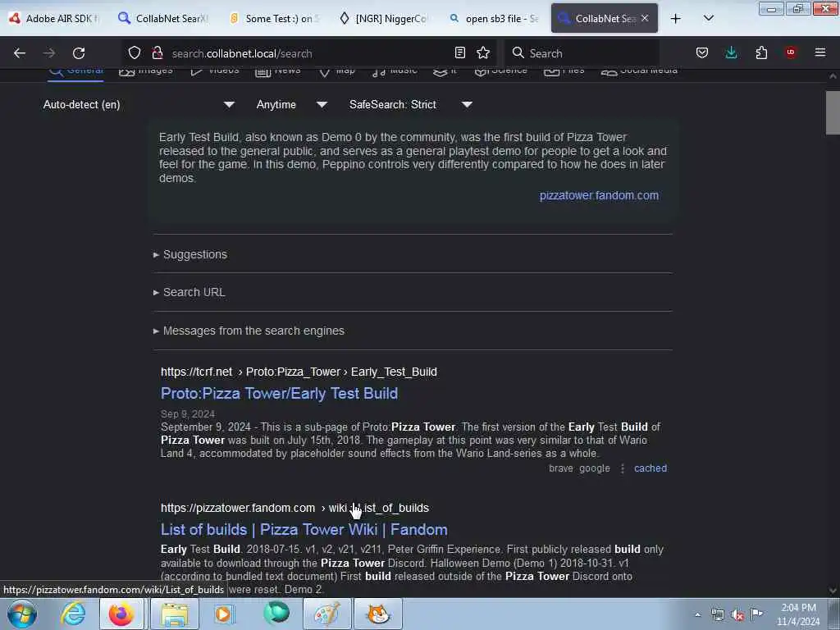Screen dimensions: 840x630
Task: Show hidden system tray icons arrow
Action: tap(697, 615)
